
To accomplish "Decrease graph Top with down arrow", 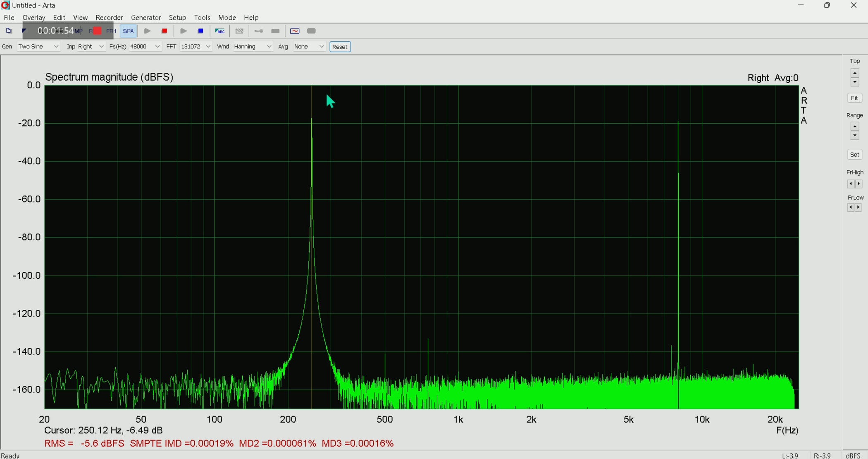I will click(x=854, y=82).
